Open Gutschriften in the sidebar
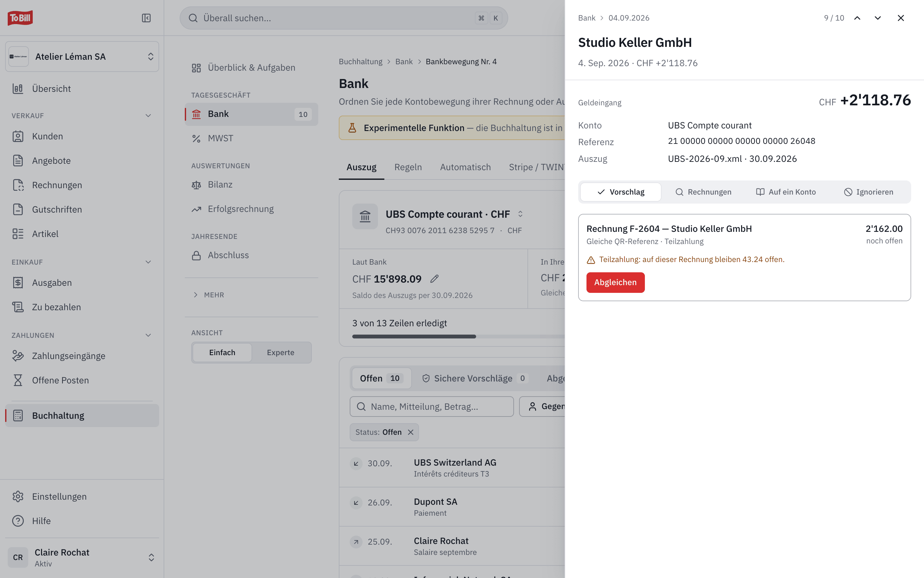Screen dimensions: 924x578 pyautogui.click(x=82, y=209)
